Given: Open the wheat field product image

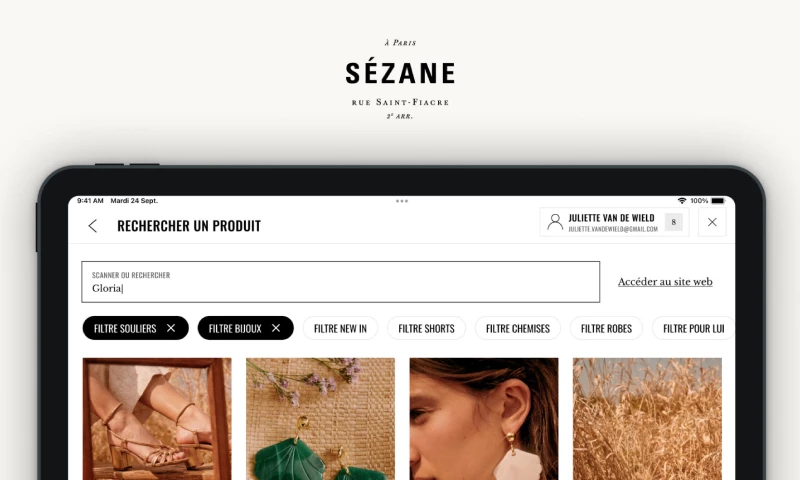Looking at the screenshot, I should [647, 419].
